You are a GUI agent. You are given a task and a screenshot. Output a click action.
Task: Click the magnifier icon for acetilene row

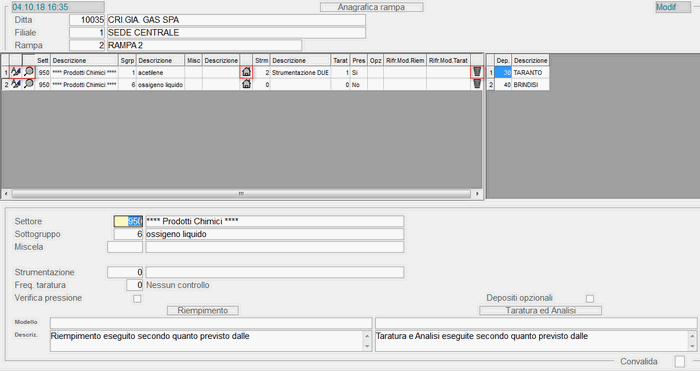tap(29, 72)
